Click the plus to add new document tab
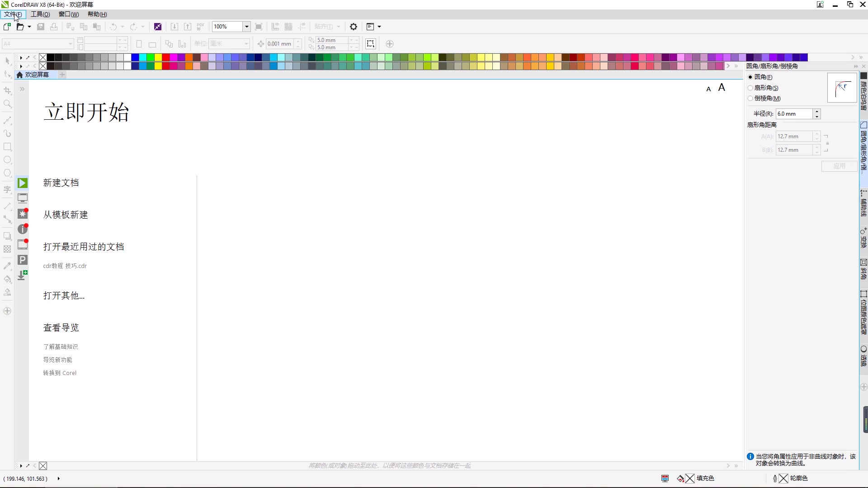 pyautogui.click(x=62, y=75)
